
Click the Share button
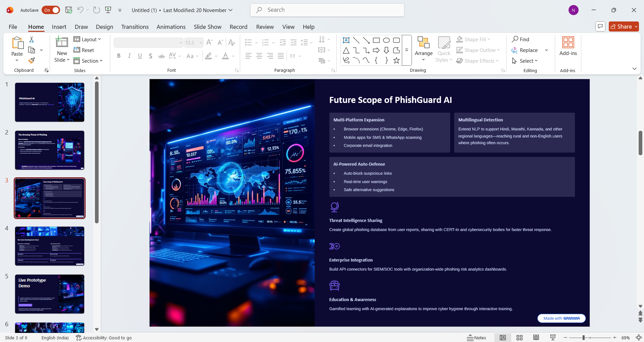[624, 26]
